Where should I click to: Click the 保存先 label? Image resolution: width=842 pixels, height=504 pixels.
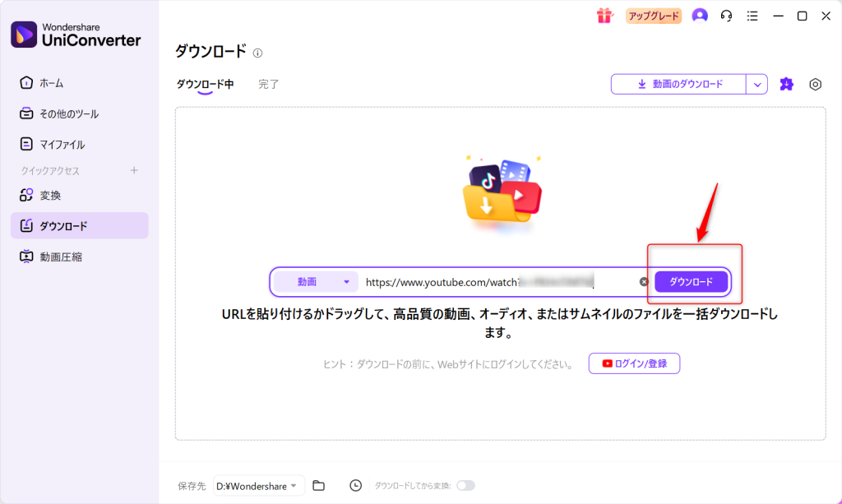192,486
